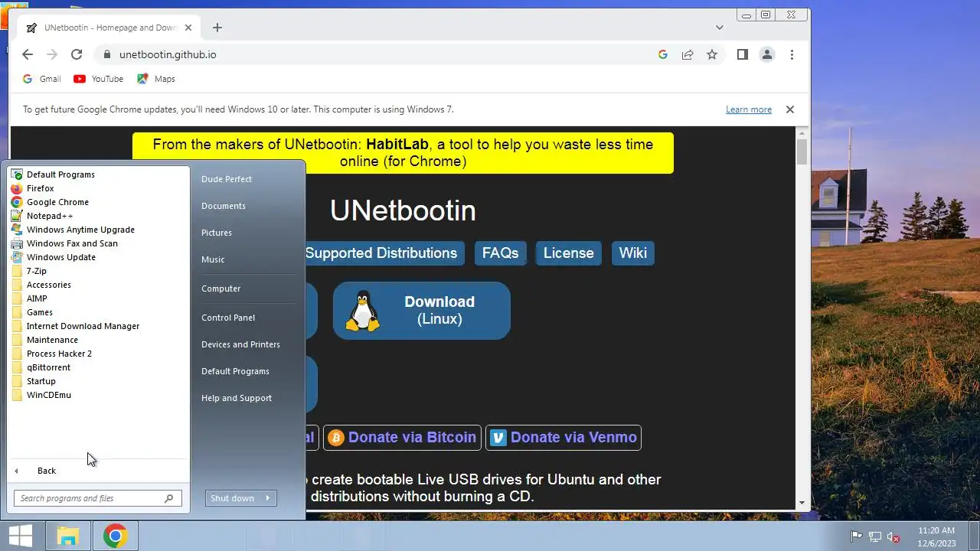
Task: Focus the Search programs and files box
Action: tap(98, 498)
